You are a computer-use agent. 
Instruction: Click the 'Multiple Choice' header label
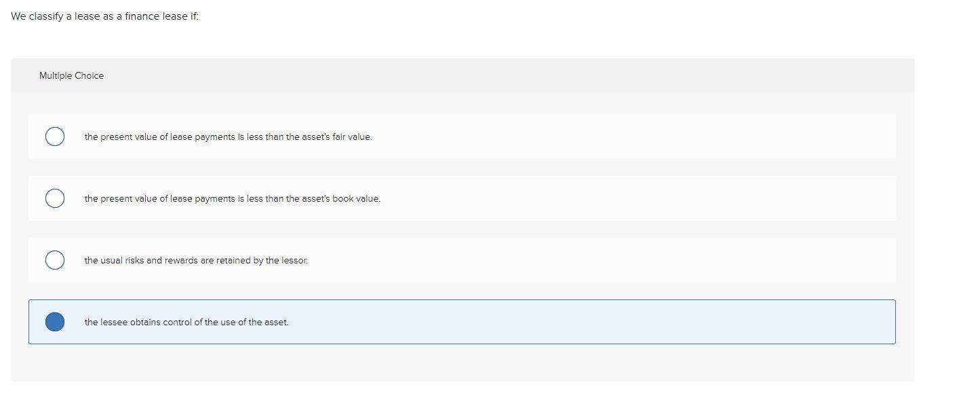(71, 75)
